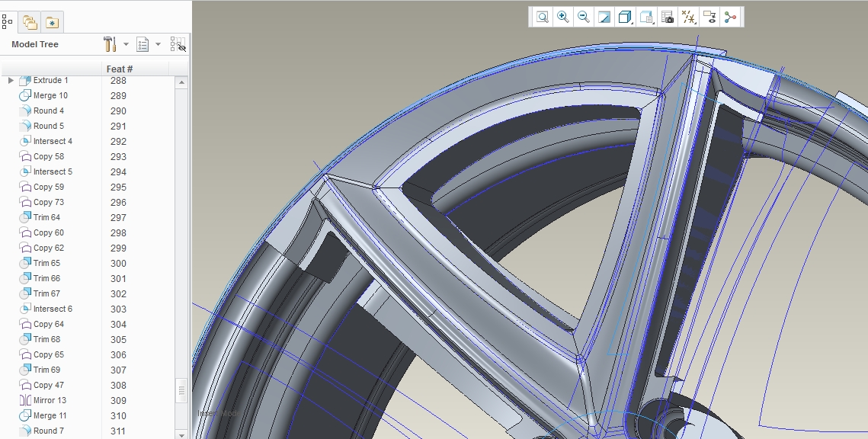The height and width of the screenshot is (439, 868).
Task: Select the Trim 67 feature
Action: (46, 293)
